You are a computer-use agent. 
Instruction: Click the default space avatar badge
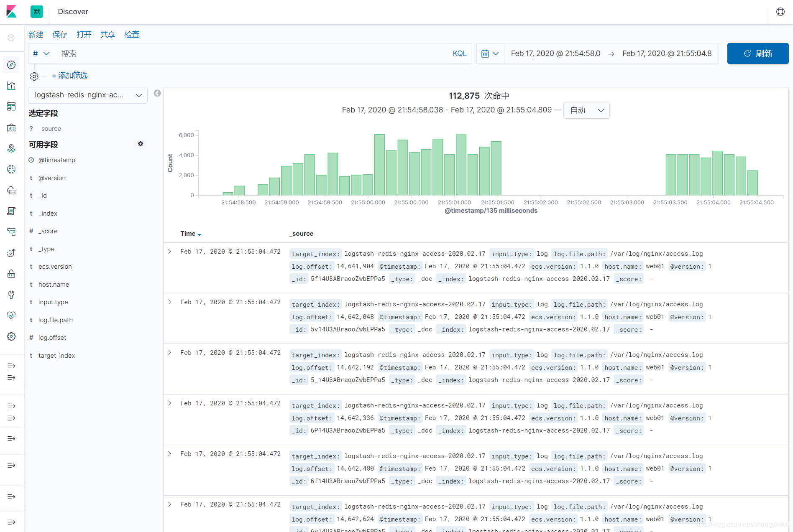coord(37,12)
